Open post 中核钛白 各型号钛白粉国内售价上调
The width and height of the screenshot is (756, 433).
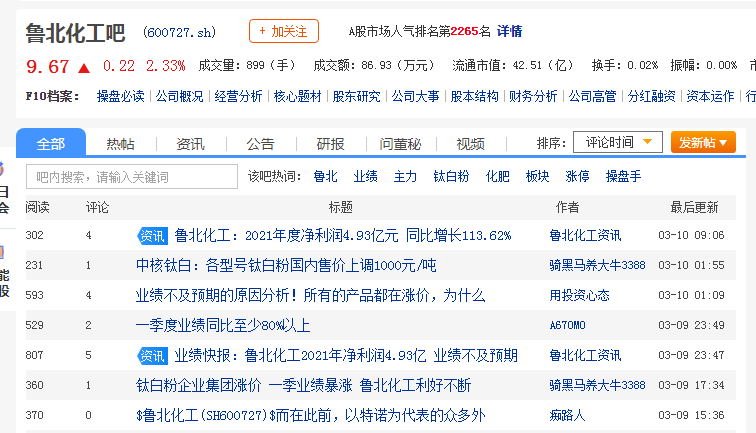coord(286,266)
